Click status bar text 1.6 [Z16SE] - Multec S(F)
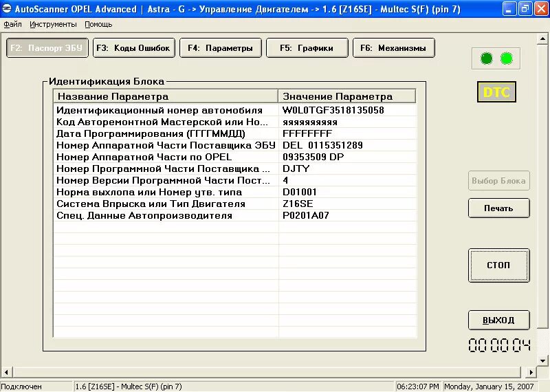This screenshot has height=392, width=550. click(x=129, y=386)
